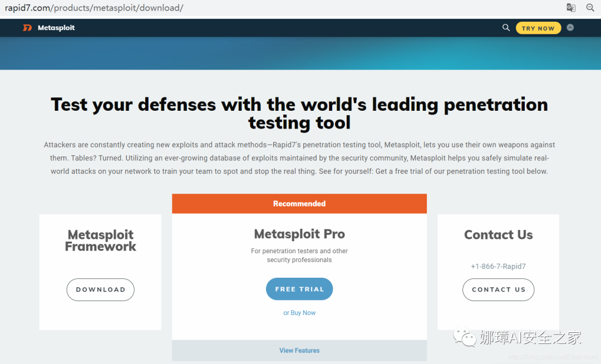Image resolution: width=601 pixels, height=364 pixels.
Task: Click the Rapid7 logo icon
Action: pyautogui.click(x=27, y=28)
